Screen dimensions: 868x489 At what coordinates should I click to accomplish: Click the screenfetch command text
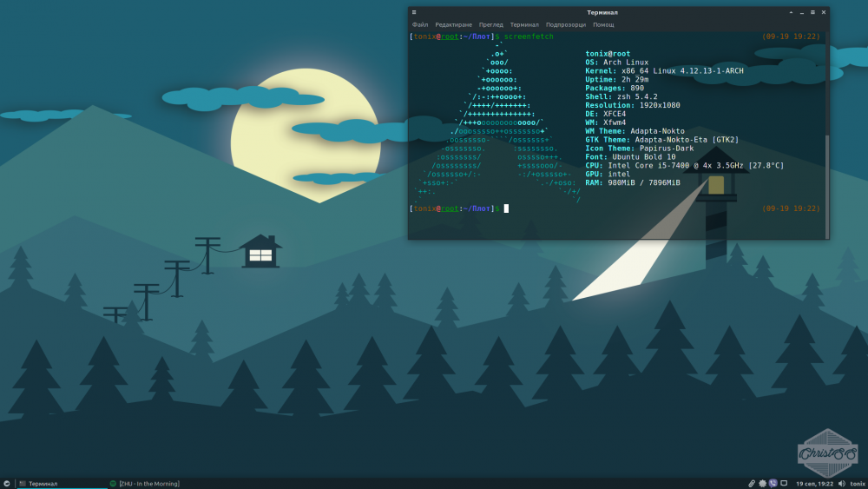tap(529, 36)
